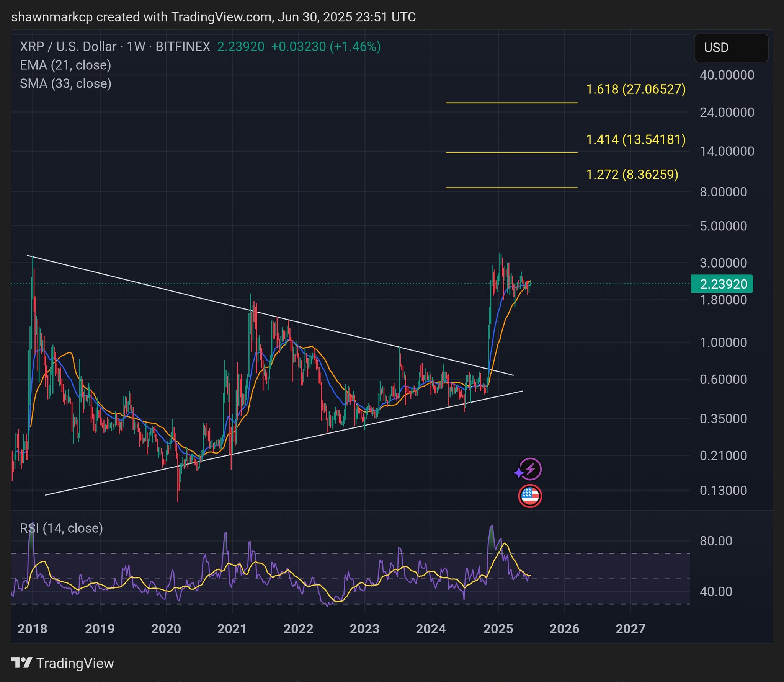
Task: Select the EMA (21, close) indicator label
Action: pos(65,65)
